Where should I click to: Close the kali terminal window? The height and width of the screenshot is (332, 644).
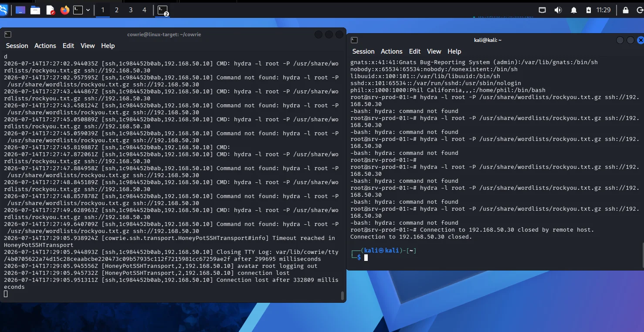[641, 40]
